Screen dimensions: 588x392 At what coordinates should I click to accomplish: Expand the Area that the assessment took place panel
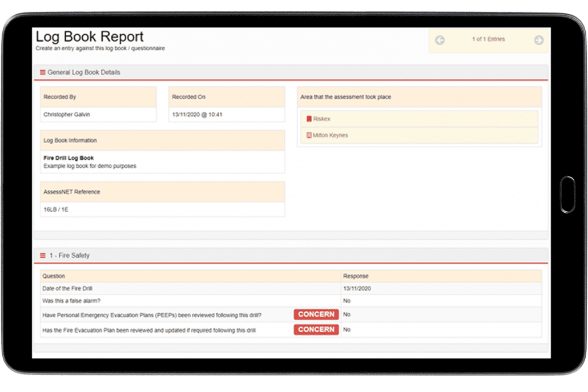pos(346,96)
